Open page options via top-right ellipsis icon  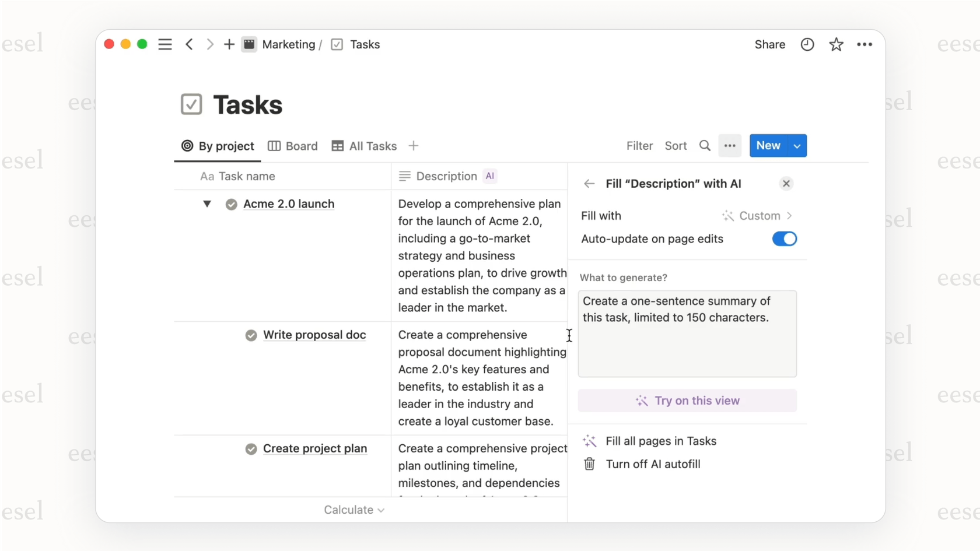coord(864,44)
